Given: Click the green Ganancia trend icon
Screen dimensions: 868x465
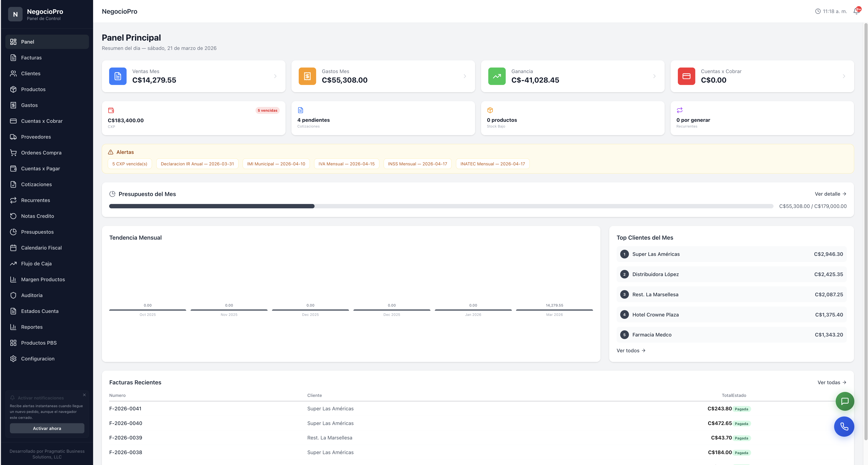Looking at the screenshot, I should (x=497, y=76).
